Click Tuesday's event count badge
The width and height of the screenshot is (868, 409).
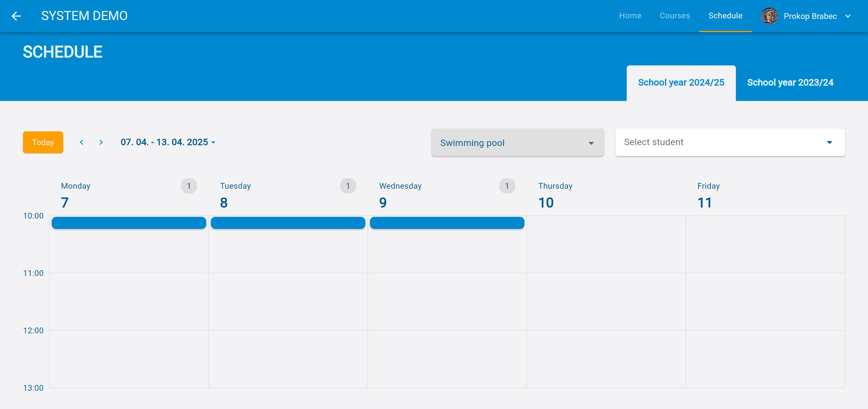(x=348, y=186)
